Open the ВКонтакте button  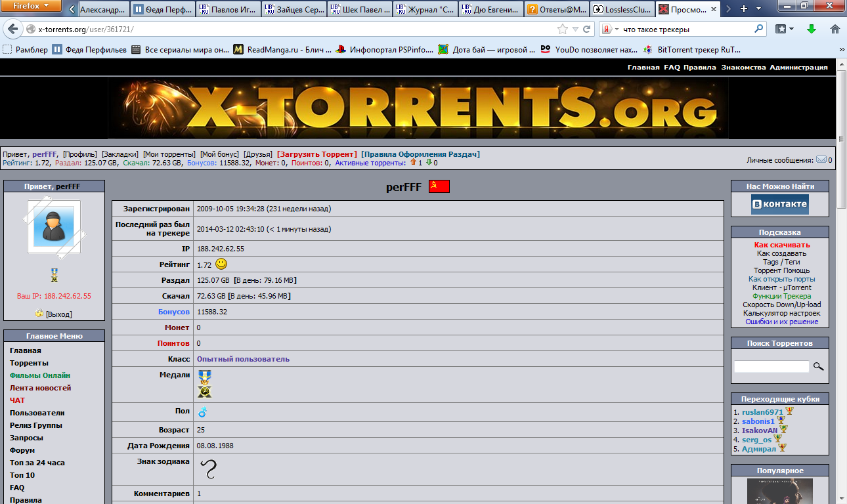click(x=780, y=204)
